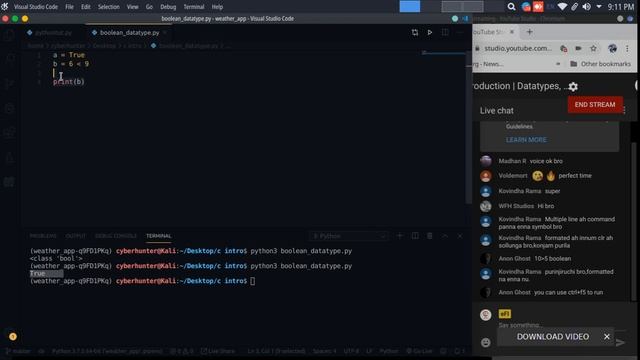
Task: Open the Go menu
Action: coord(149,7)
